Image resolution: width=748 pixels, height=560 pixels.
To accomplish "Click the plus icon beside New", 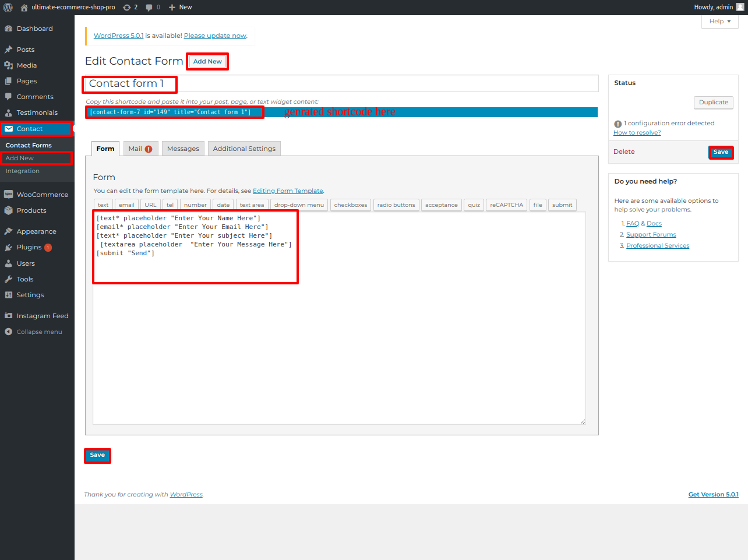I will click(172, 8).
